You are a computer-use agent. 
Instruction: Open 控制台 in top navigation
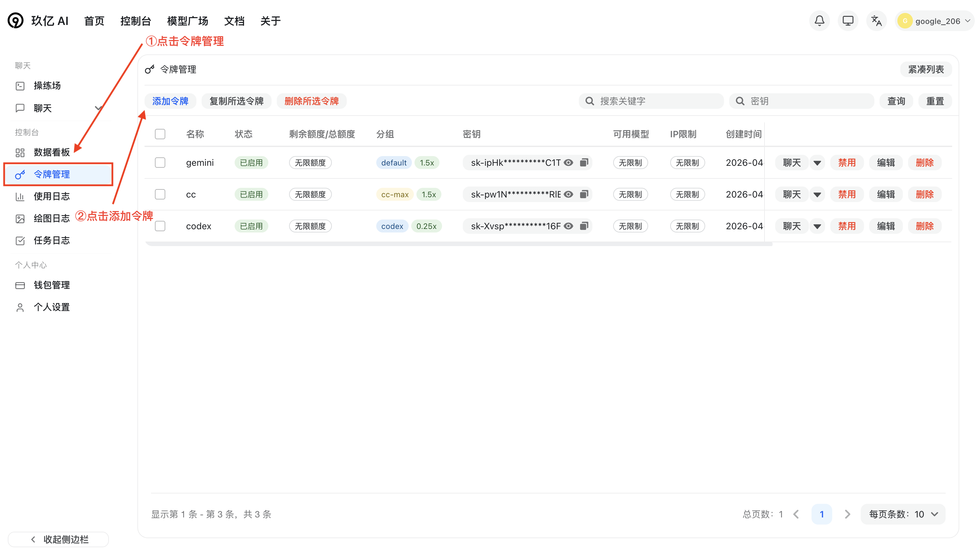click(136, 21)
